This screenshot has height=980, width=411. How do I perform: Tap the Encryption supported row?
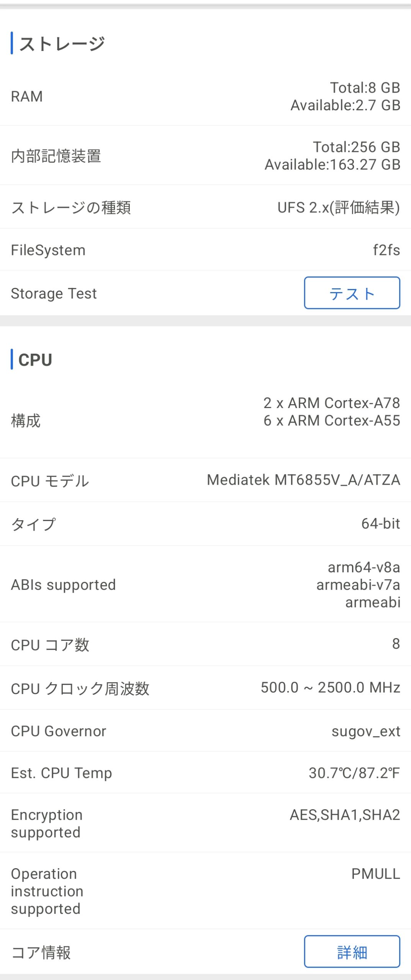pos(205,823)
